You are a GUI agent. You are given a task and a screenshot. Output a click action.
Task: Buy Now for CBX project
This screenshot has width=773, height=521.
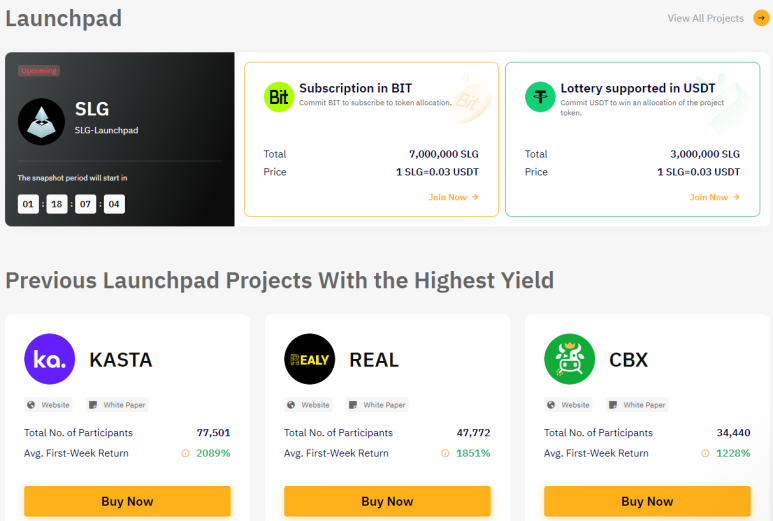pos(647,501)
